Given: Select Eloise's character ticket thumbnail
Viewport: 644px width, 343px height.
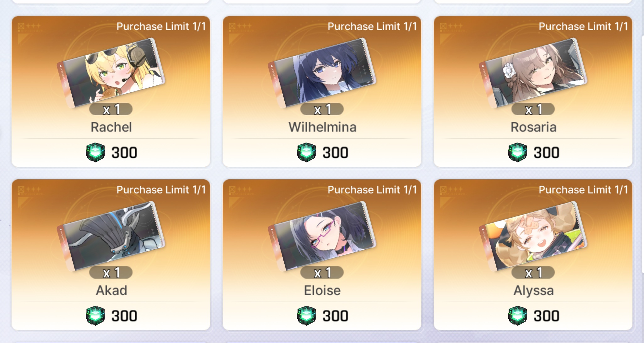Looking at the screenshot, I should pyautogui.click(x=322, y=236).
